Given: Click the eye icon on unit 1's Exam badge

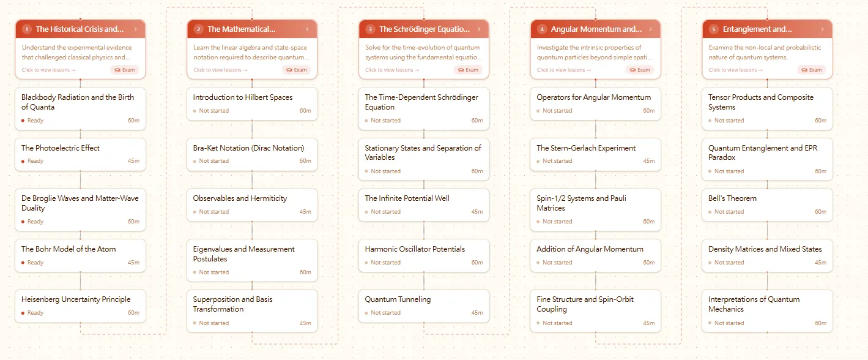Looking at the screenshot, I should tap(117, 70).
